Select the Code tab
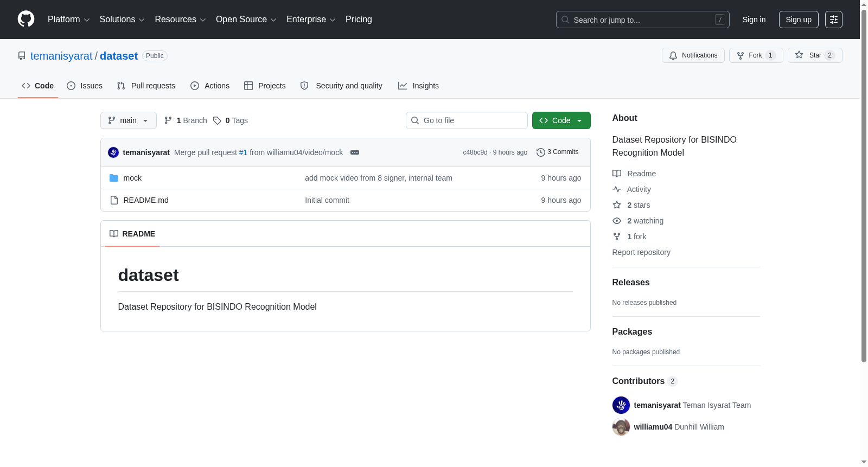Image resolution: width=868 pixels, height=467 pixels. point(38,86)
